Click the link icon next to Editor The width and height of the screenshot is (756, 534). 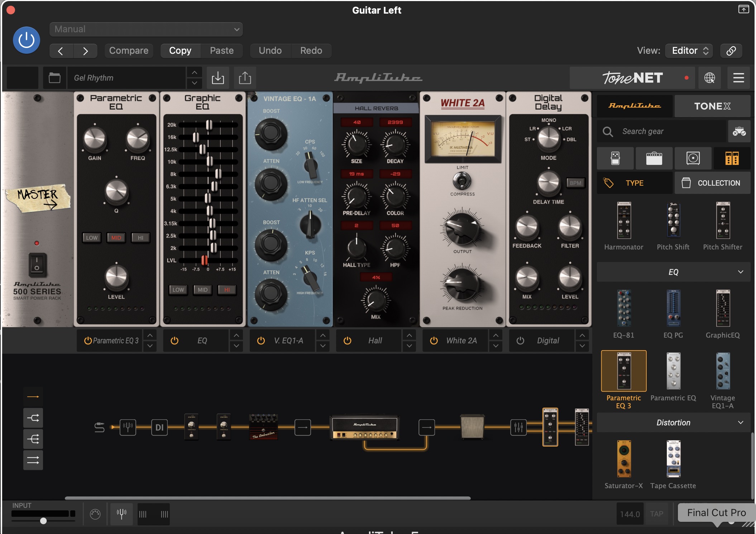click(x=731, y=51)
